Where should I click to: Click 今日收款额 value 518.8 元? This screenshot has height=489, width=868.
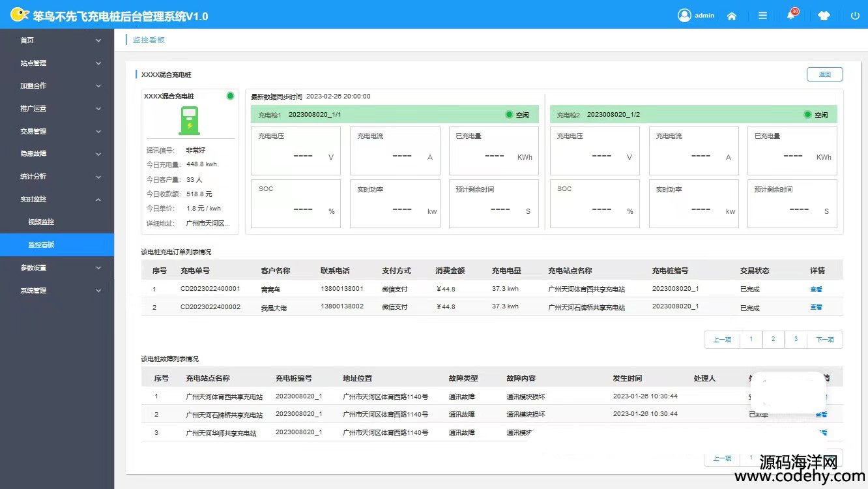(199, 194)
